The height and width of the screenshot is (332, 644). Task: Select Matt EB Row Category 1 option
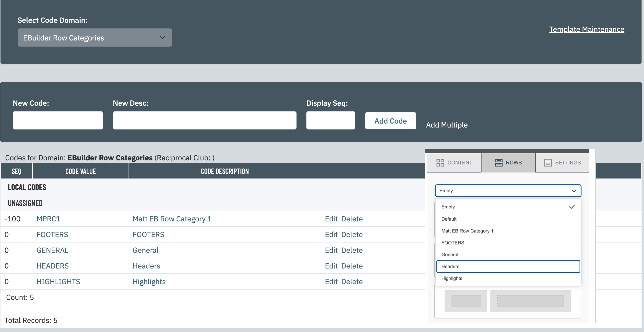508,231
